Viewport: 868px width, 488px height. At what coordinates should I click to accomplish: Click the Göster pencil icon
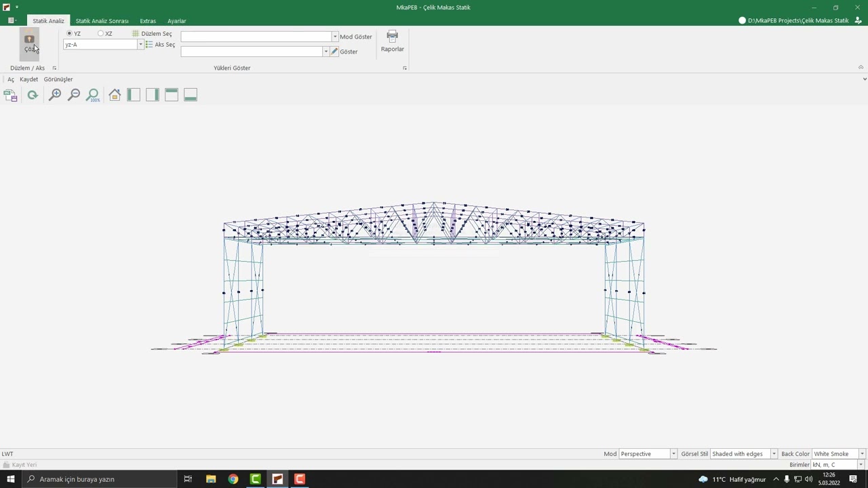[x=334, y=52]
